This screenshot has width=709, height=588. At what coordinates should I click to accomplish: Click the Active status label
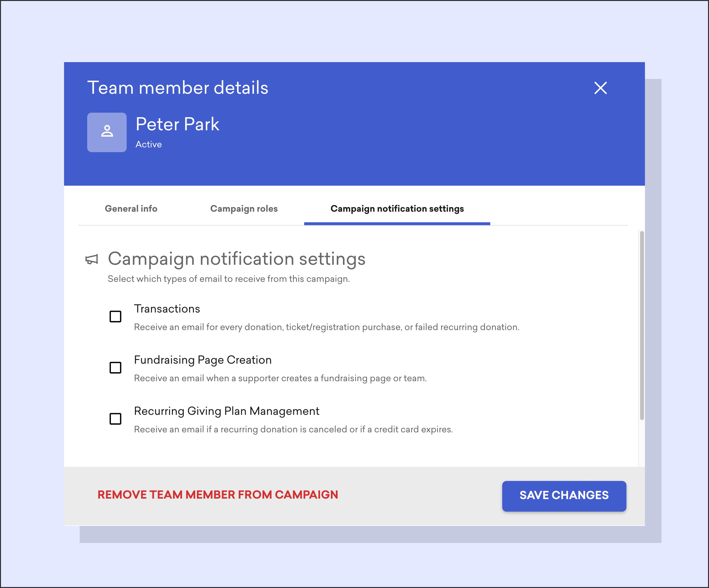coord(149,144)
